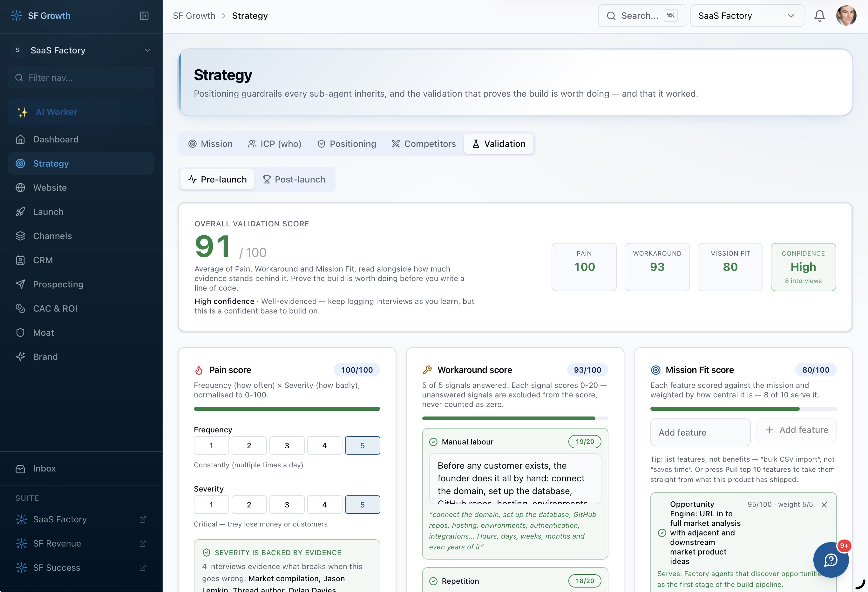
Task: Focus the Filter nav input
Action: 81,78
